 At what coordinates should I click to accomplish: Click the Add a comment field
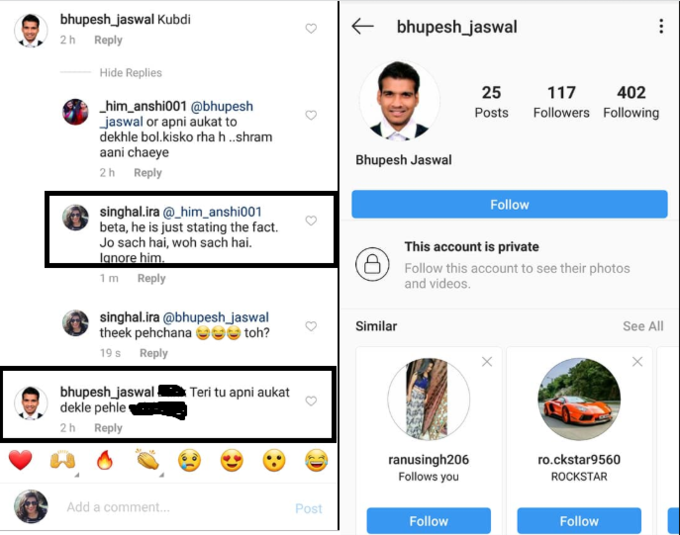173,507
